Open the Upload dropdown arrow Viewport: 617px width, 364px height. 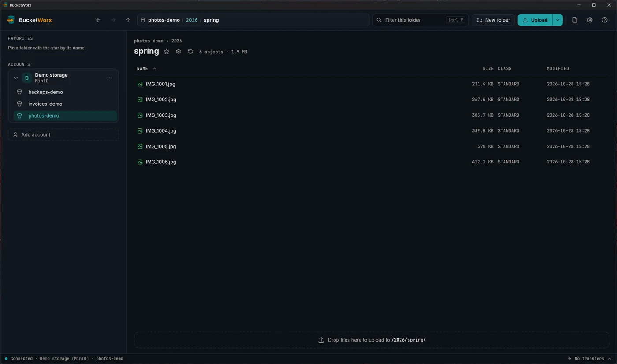[558, 20]
